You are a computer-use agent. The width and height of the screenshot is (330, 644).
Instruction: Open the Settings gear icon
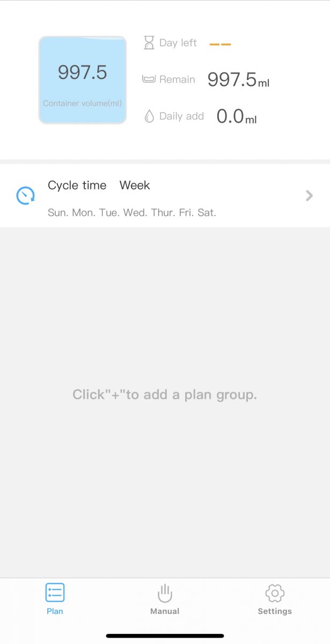click(275, 593)
